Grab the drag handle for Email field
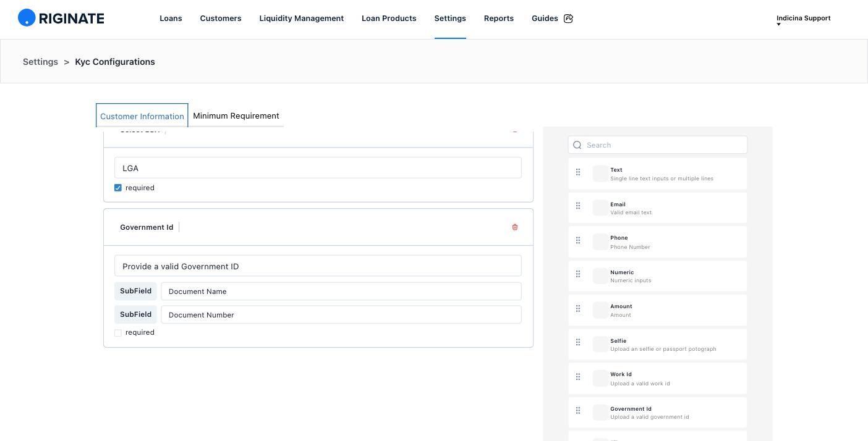This screenshot has width=868, height=441. (x=578, y=206)
